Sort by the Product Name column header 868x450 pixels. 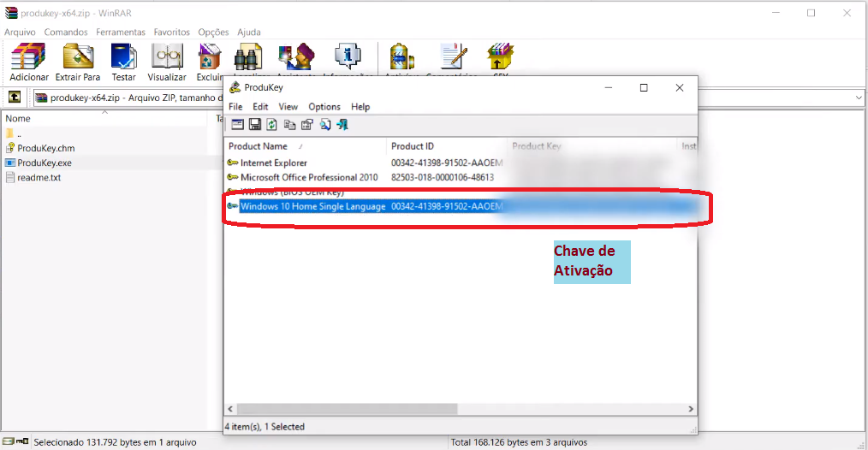pyautogui.click(x=305, y=146)
